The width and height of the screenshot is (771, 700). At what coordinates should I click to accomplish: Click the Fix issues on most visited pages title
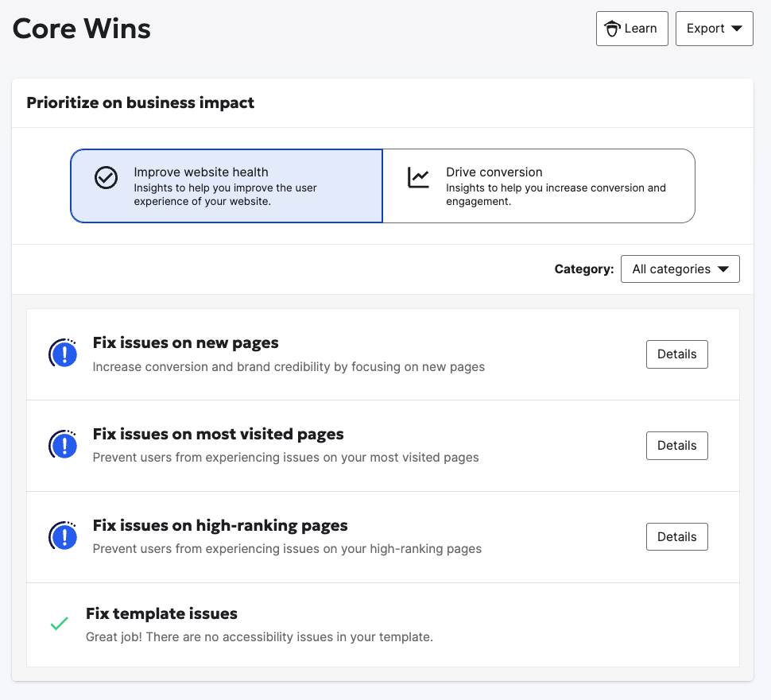click(x=218, y=435)
